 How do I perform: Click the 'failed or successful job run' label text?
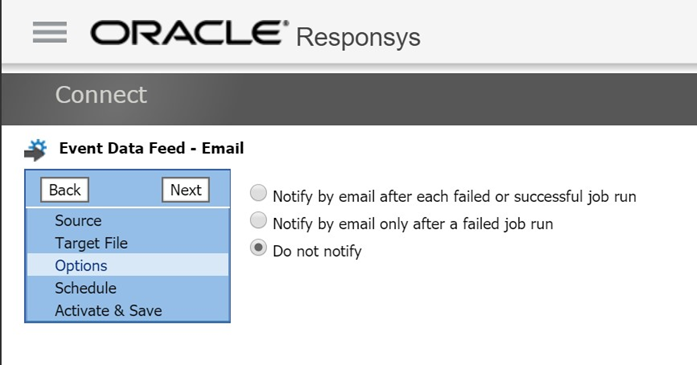tap(540, 197)
